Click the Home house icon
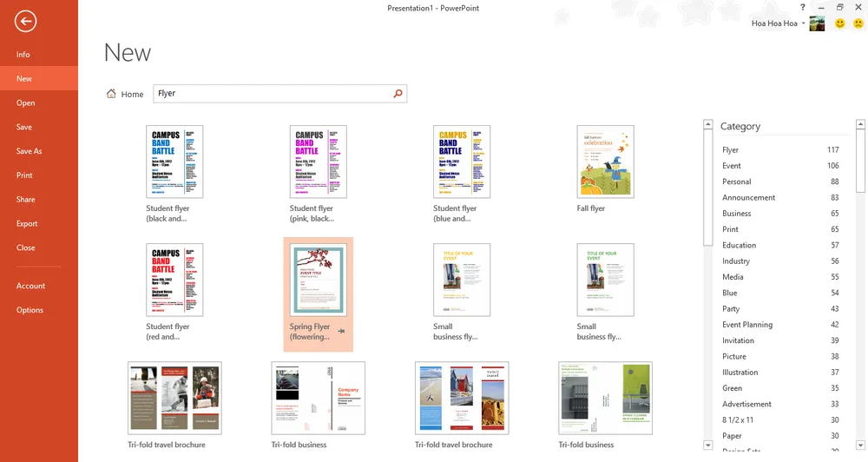 tap(111, 94)
